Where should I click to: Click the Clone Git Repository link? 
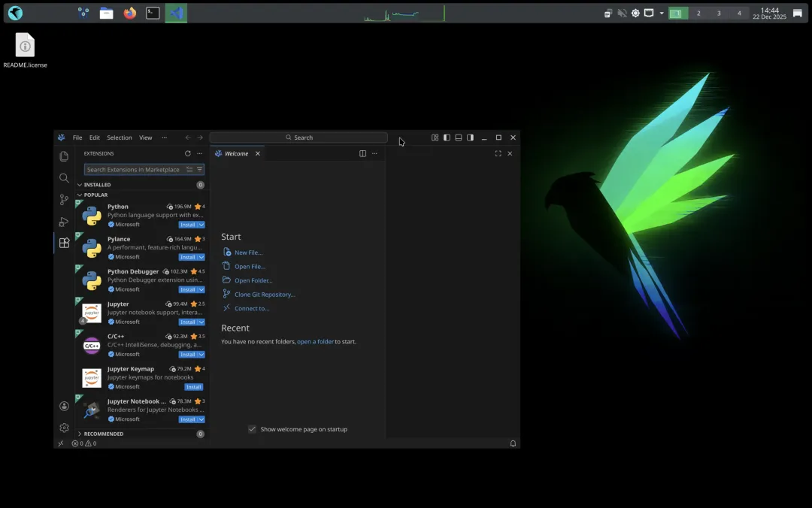coord(265,294)
